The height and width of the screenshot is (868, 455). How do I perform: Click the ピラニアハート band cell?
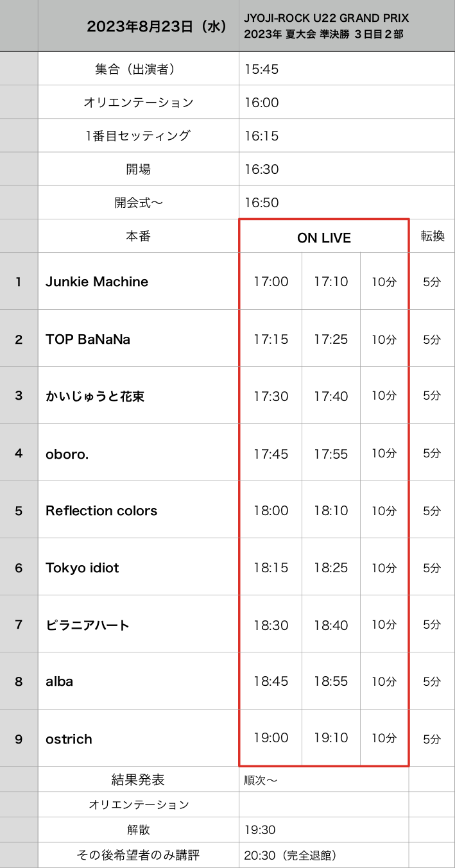pyautogui.click(x=139, y=624)
